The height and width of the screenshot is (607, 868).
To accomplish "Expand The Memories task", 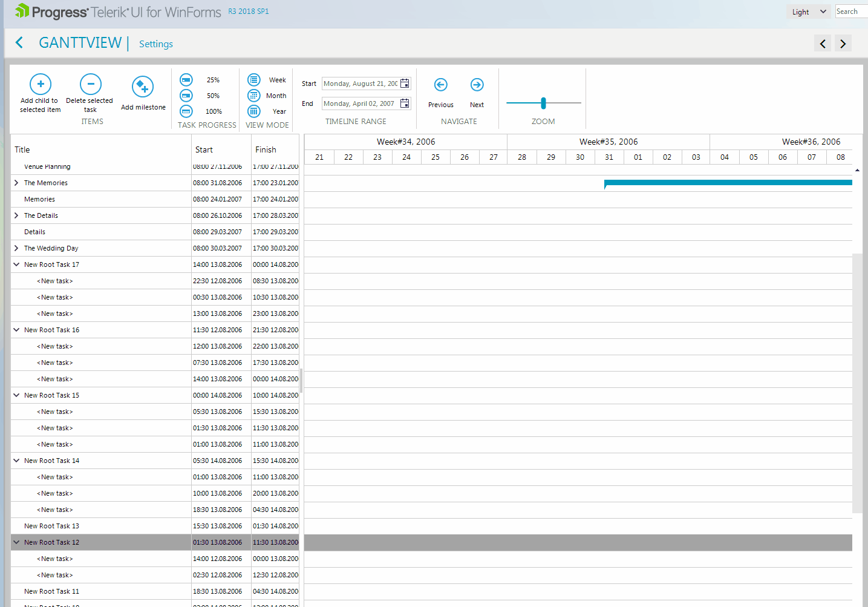I will [16, 183].
